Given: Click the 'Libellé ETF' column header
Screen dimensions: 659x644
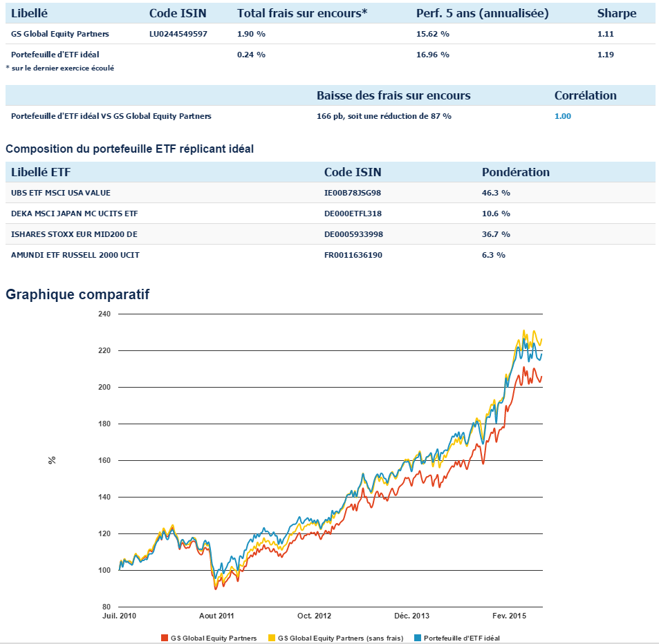Looking at the screenshot, I should click(x=41, y=172).
